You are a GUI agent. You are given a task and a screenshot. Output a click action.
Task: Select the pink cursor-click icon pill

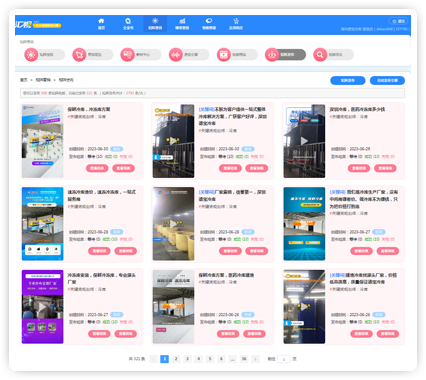pos(93,55)
